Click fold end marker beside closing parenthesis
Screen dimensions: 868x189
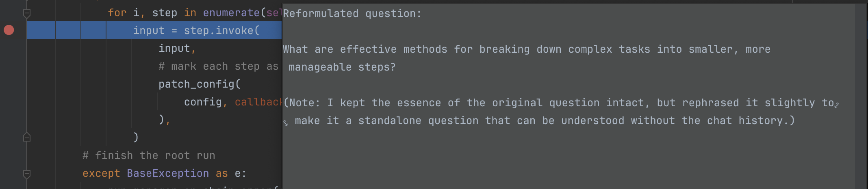click(x=27, y=137)
